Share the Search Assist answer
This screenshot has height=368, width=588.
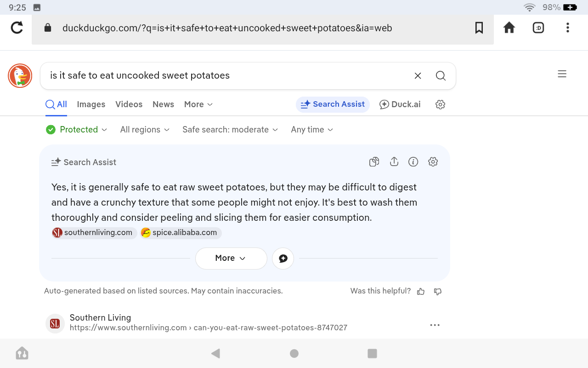(x=394, y=162)
